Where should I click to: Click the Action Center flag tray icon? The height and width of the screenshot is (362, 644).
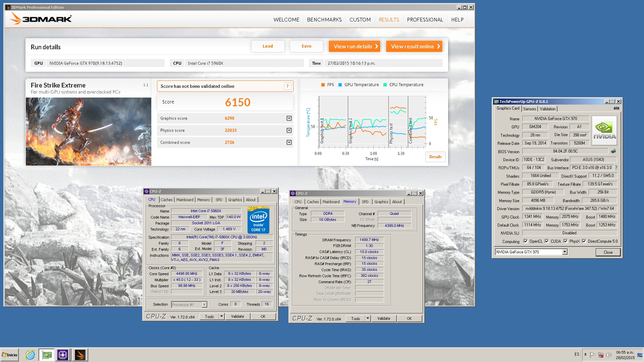(593, 355)
